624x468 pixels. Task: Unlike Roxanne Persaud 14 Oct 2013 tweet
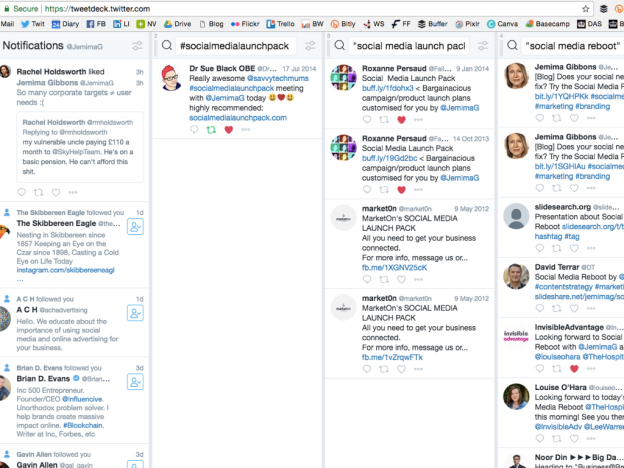(401, 189)
